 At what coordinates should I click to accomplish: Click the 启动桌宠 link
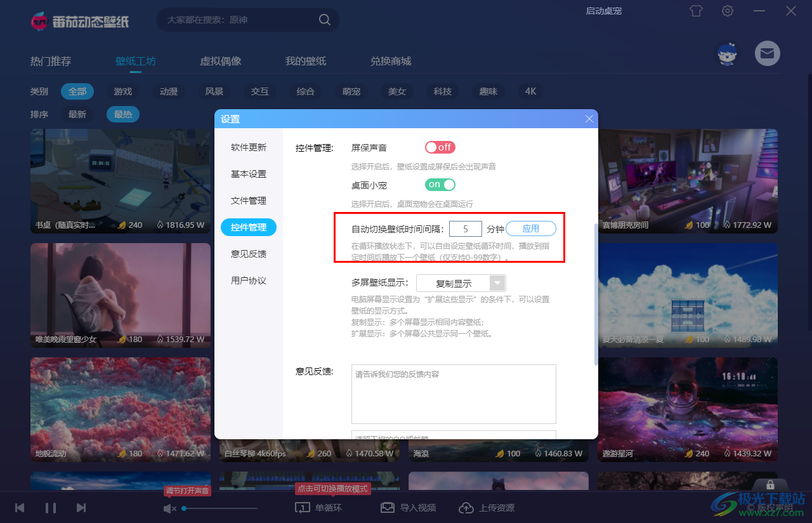(603, 11)
